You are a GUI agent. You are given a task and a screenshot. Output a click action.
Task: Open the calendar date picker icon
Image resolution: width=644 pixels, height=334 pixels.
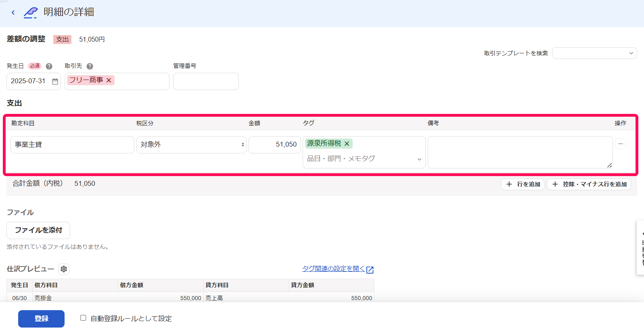click(55, 81)
